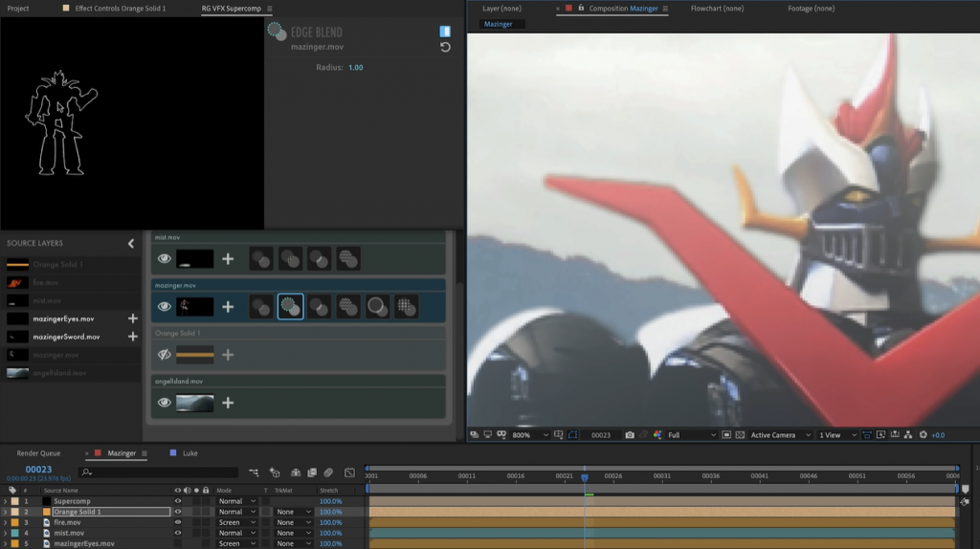Switch to the Luke timeline tab
The height and width of the screenshot is (549, 980).
point(190,453)
